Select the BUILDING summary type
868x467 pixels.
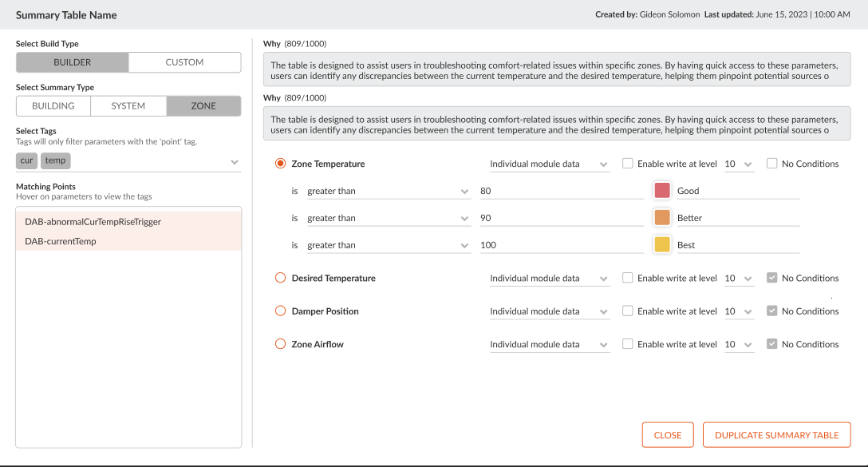[53, 105]
